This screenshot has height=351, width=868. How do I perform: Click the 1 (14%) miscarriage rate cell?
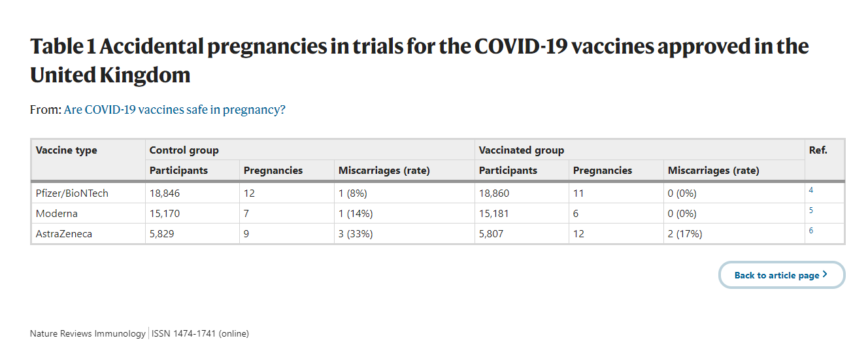coord(356,214)
